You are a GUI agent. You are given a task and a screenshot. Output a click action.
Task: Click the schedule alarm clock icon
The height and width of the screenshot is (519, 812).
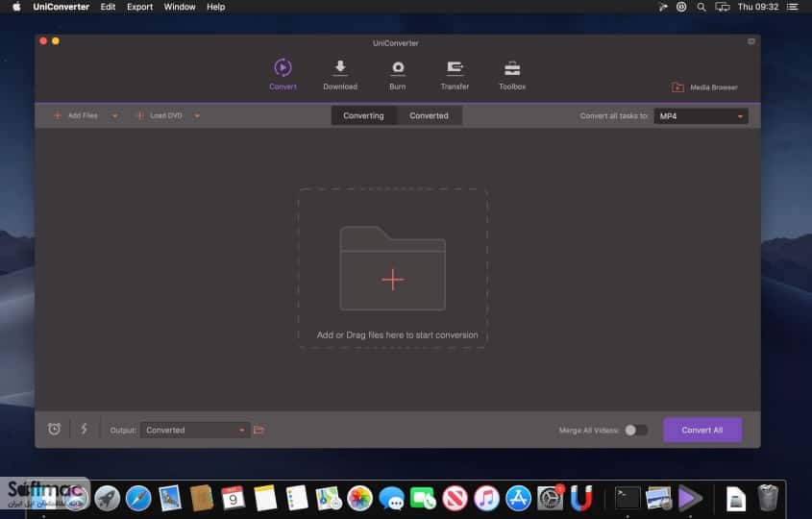(55, 429)
